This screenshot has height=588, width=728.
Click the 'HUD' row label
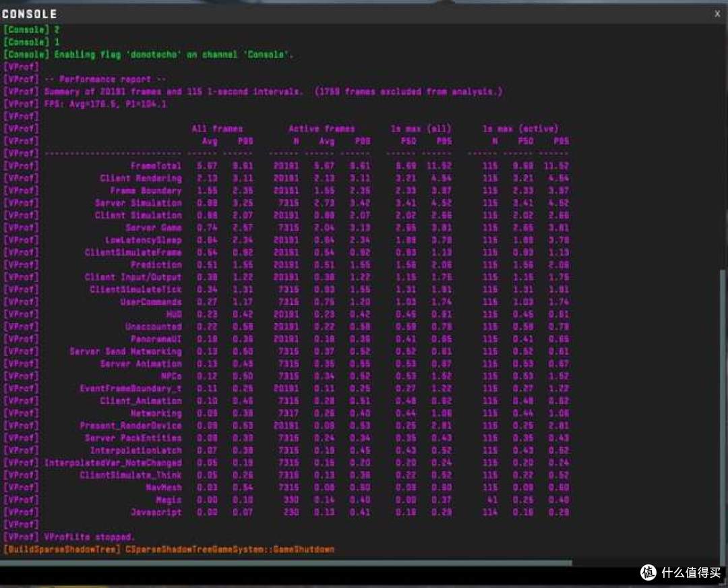pos(174,314)
